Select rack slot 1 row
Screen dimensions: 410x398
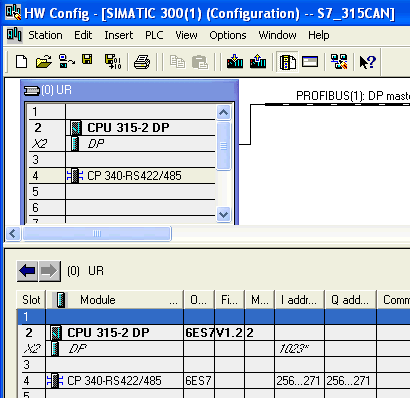122,112
